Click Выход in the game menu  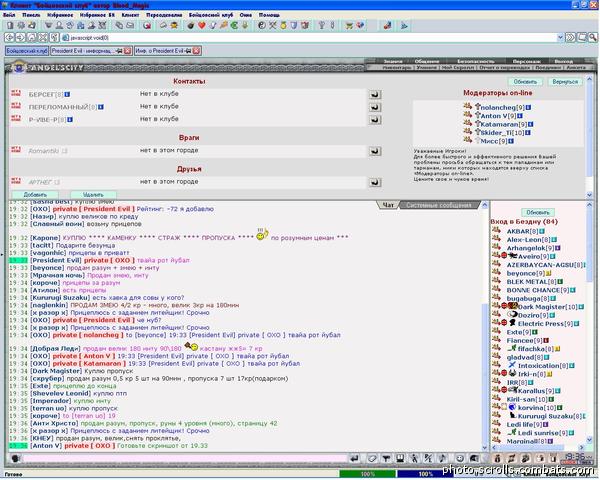point(563,61)
